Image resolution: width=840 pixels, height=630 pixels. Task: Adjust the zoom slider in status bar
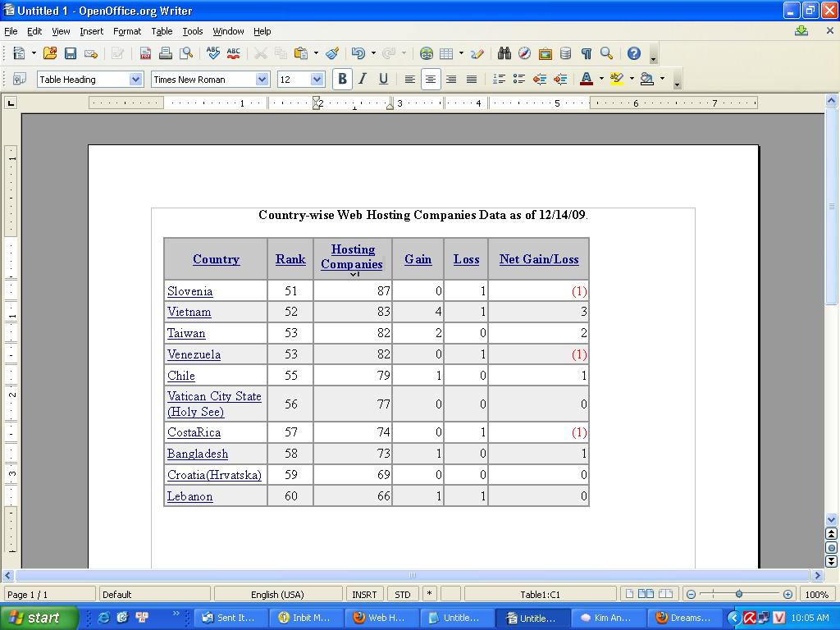(739, 594)
